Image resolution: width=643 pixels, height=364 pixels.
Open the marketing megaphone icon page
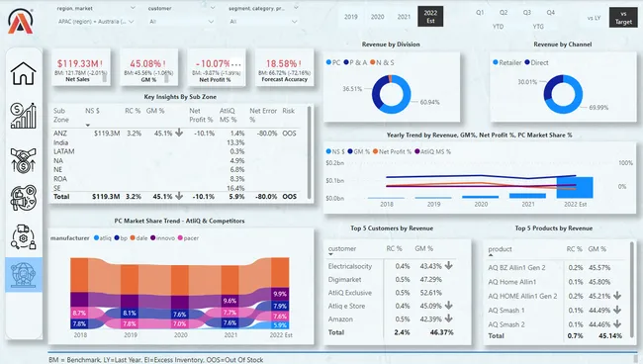click(x=24, y=198)
